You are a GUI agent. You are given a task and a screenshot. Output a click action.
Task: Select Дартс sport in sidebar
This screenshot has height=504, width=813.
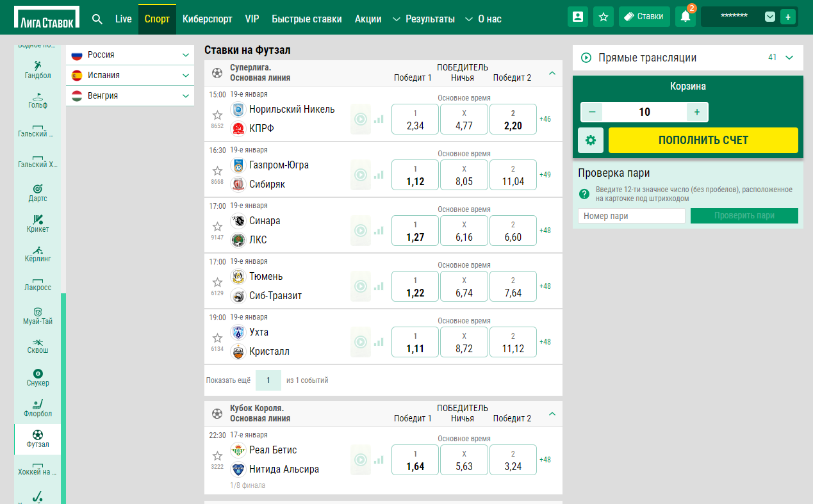click(38, 193)
